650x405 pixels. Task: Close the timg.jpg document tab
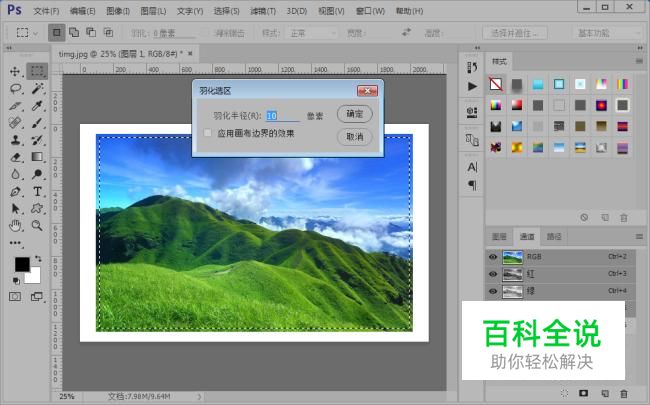190,53
